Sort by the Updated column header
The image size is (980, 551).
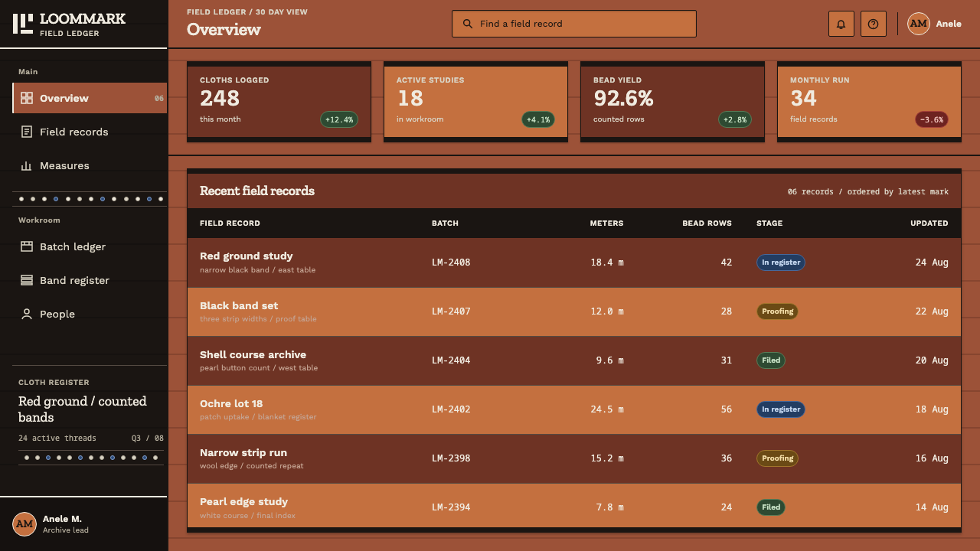[x=929, y=223]
